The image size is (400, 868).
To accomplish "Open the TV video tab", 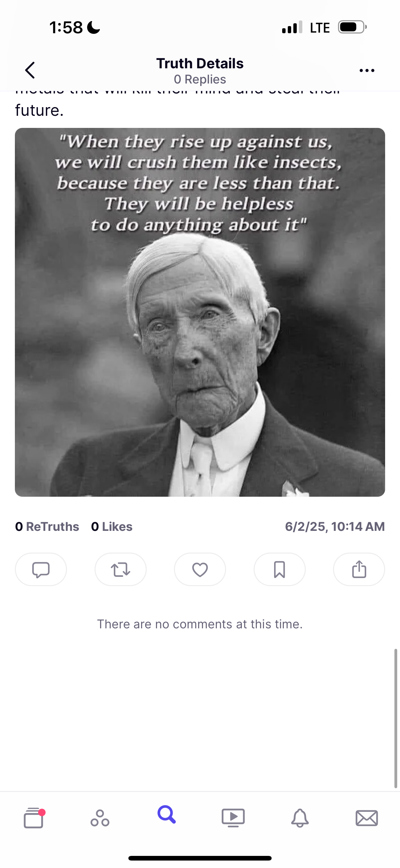I will click(x=233, y=818).
